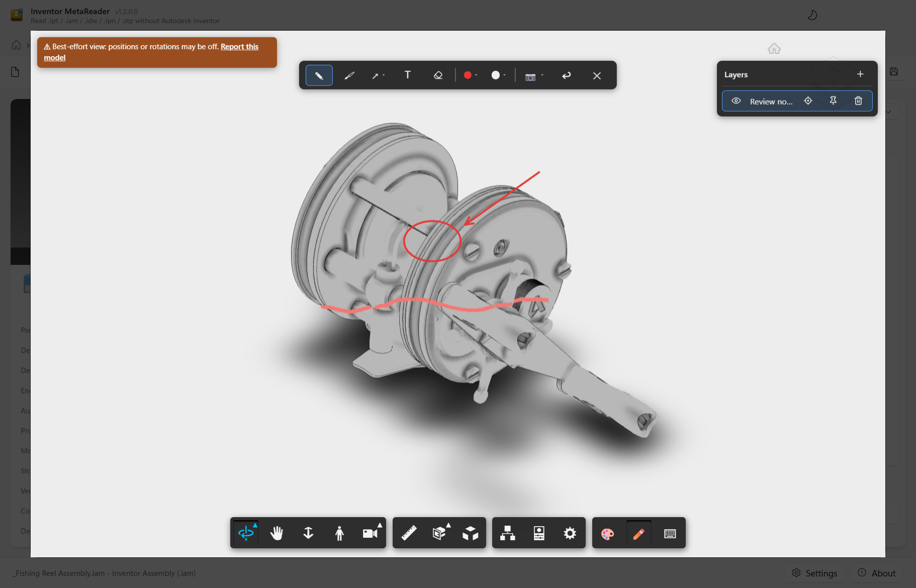Open the Settings button
The height and width of the screenshot is (588, 916).
(814, 573)
